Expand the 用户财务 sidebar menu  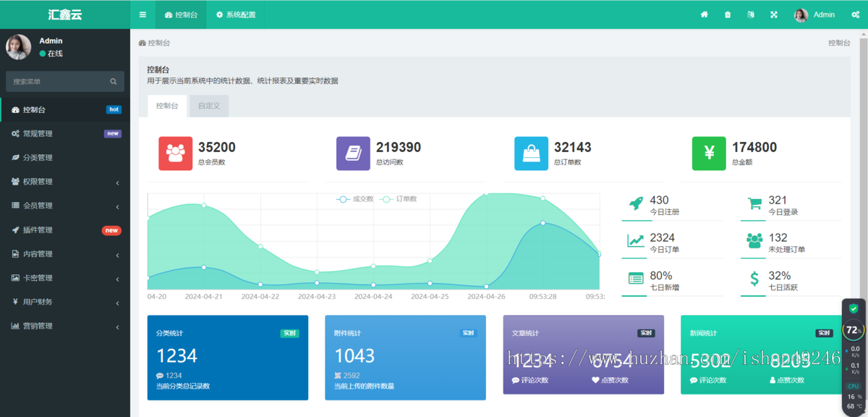click(65, 302)
